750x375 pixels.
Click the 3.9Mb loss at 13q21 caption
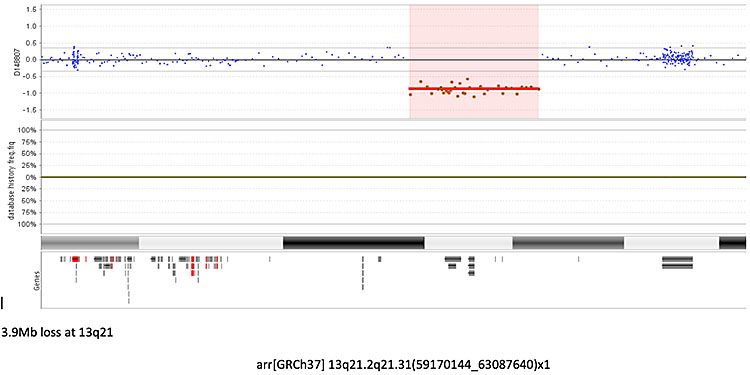pos(57,332)
